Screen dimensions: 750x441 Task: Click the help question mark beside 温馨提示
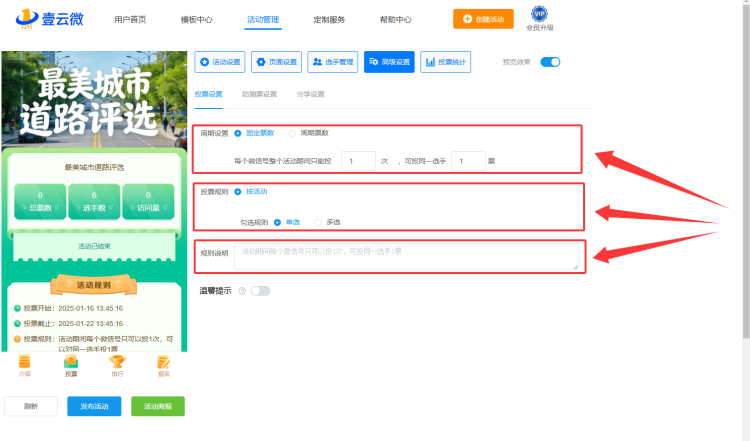(242, 291)
